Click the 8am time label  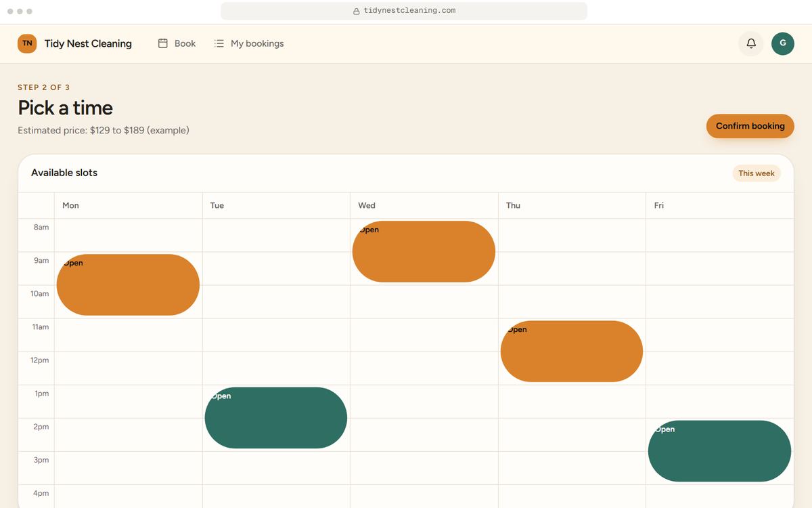[x=41, y=227]
